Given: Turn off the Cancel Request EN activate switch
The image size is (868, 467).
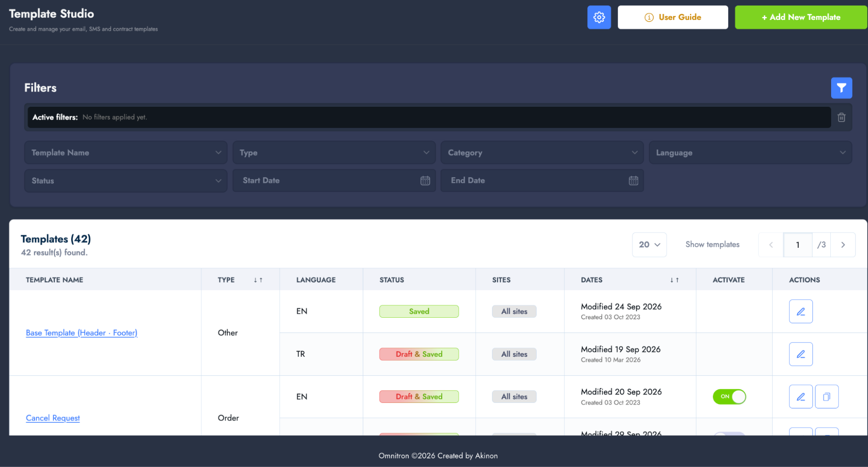Looking at the screenshot, I should tap(729, 397).
